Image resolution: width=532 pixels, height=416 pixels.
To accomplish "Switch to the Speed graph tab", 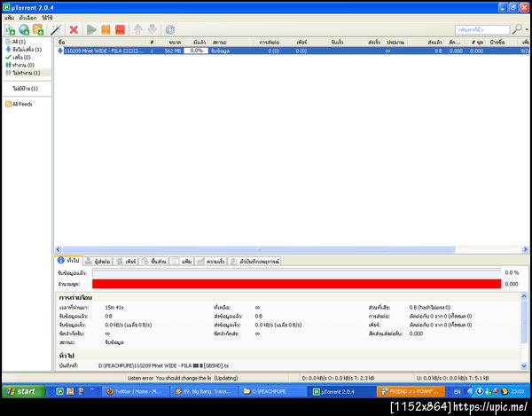I will [211, 262].
